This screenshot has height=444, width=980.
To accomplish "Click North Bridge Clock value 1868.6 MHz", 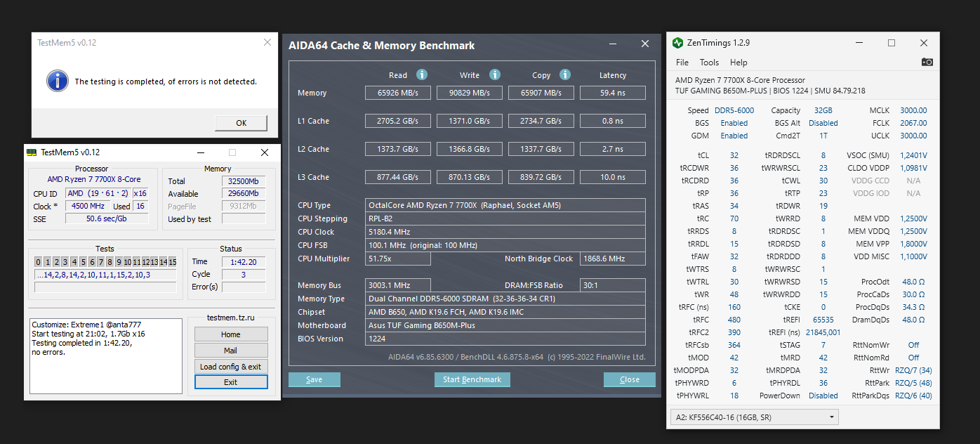I will coord(613,259).
